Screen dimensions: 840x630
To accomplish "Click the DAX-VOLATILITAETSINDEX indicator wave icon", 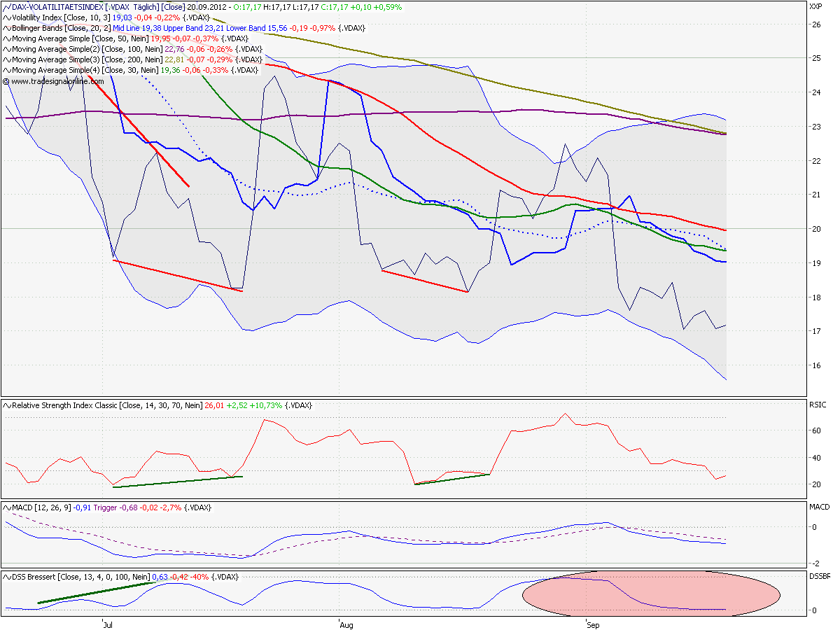I will (6, 7).
